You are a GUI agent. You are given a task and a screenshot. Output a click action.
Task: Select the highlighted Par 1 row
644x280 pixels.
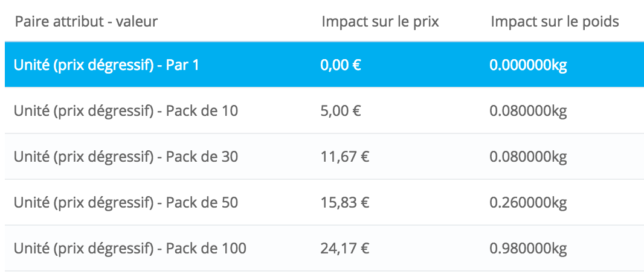click(324, 65)
